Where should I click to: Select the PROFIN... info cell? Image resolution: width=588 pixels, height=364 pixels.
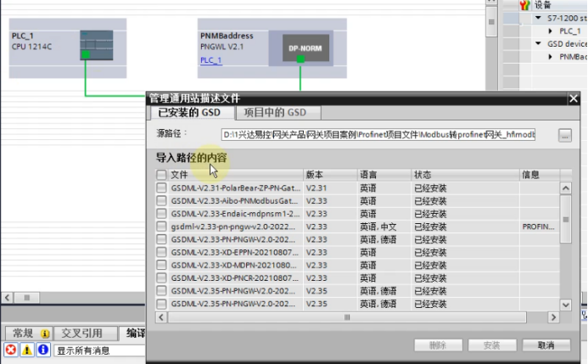[538, 227]
